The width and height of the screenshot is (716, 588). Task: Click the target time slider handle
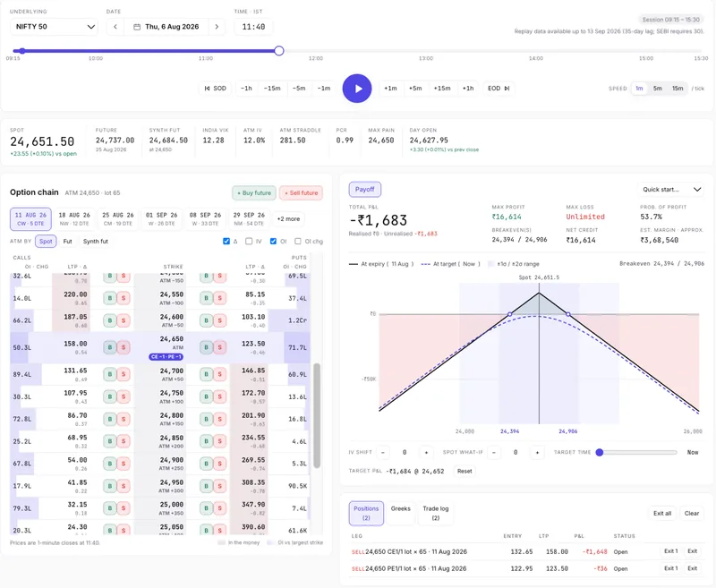tap(600, 453)
